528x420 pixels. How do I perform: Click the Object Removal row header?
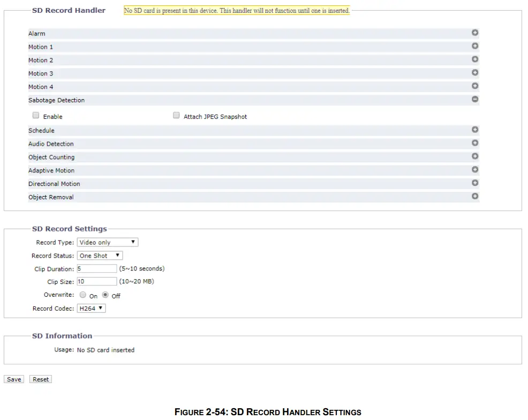pyautogui.click(x=254, y=197)
